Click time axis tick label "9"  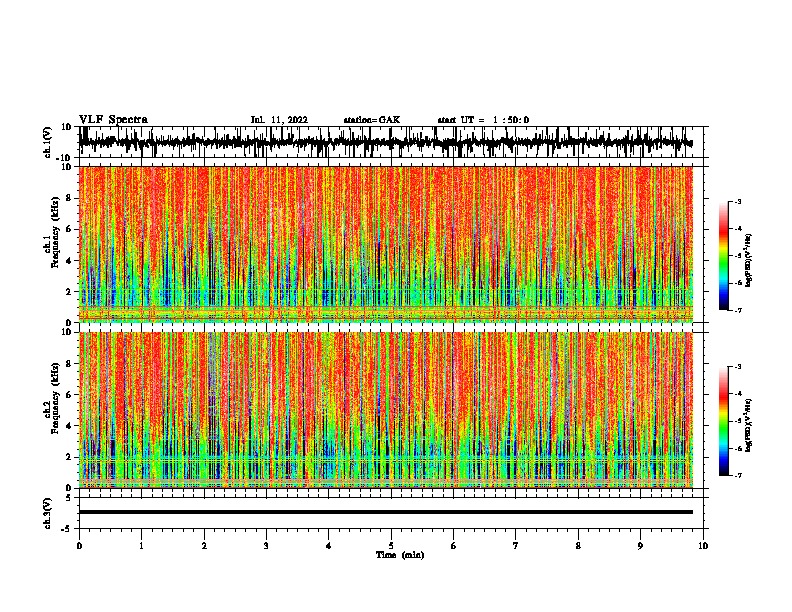(x=640, y=546)
